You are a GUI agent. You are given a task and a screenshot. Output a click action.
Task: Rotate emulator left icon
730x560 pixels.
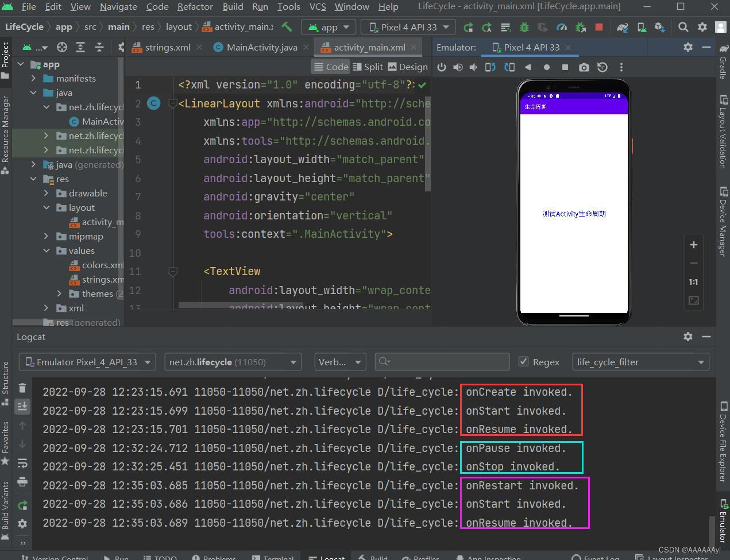pyautogui.click(x=490, y=67)
